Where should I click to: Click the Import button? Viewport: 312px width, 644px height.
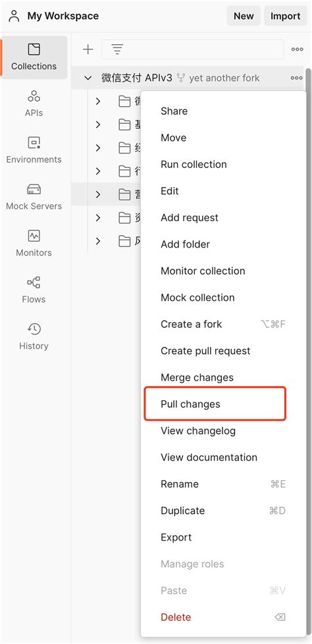coord(285,16)
